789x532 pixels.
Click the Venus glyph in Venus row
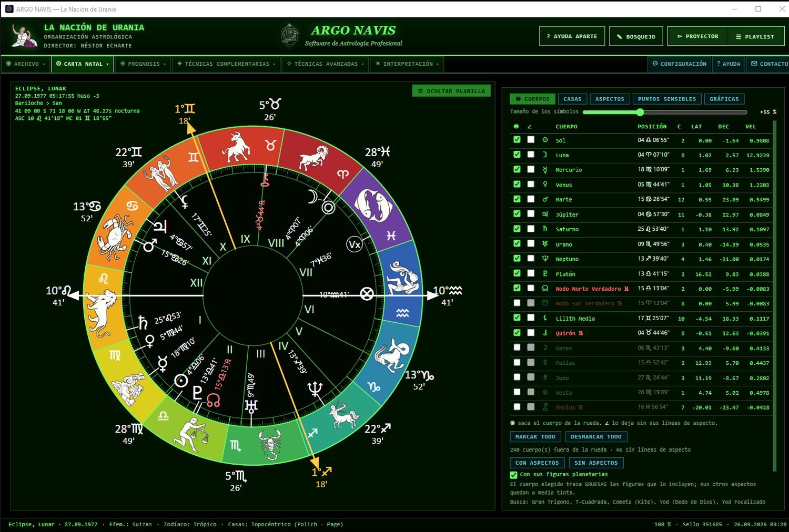545,185
